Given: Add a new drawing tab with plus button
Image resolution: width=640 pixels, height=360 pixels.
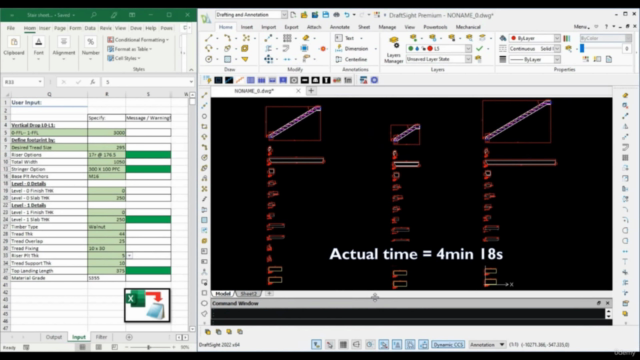Looking at the screenshot, I should [x=311, y=91].
